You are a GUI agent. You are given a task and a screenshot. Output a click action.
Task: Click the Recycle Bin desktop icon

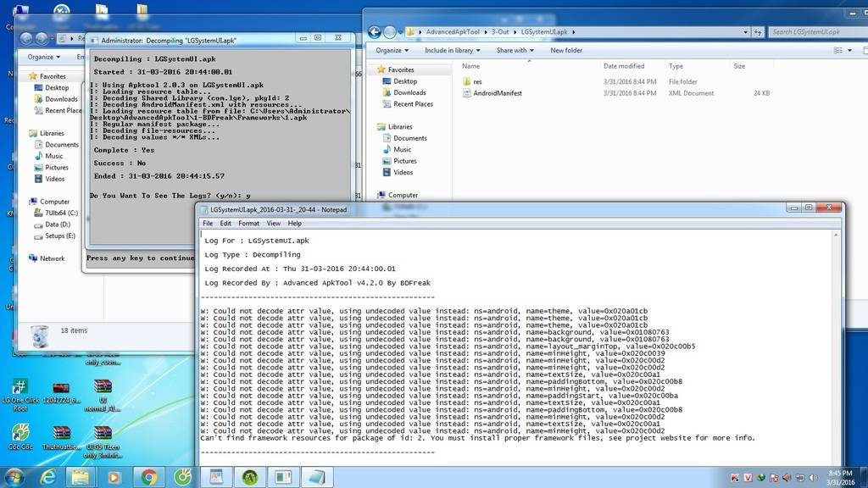(x=40, y=335)
